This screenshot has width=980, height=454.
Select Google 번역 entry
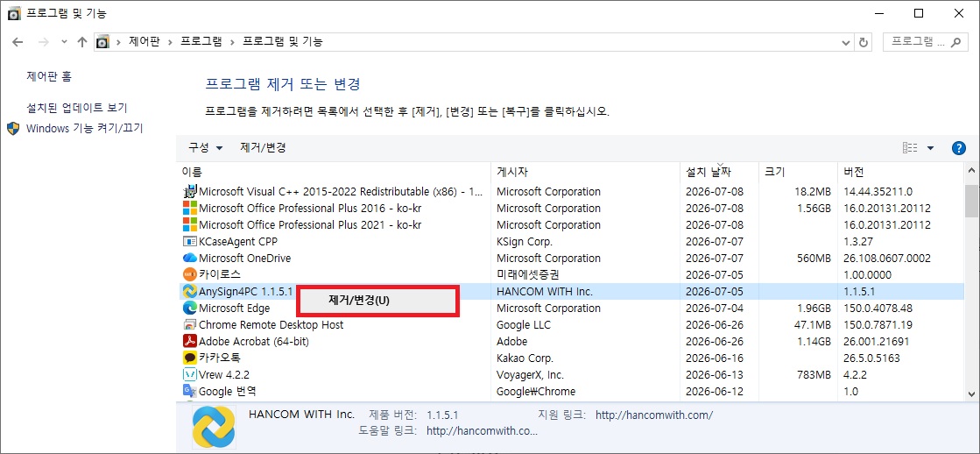[x=571, y=392]
